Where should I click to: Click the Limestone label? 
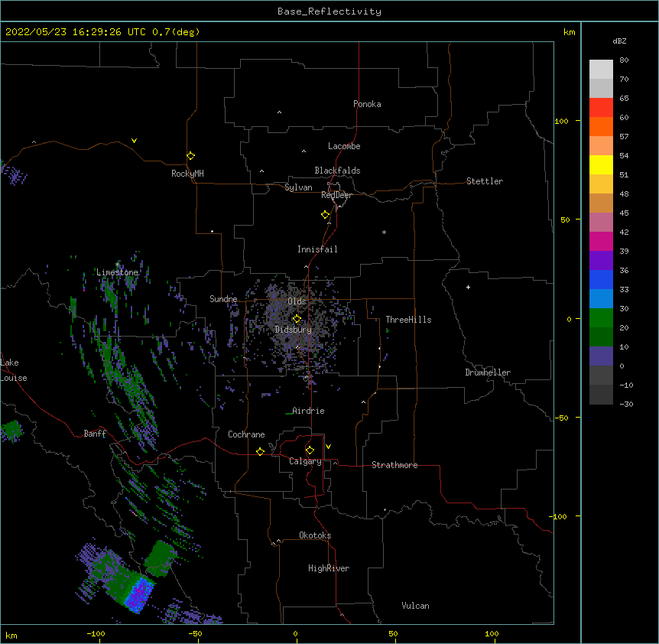pos(117,272)
